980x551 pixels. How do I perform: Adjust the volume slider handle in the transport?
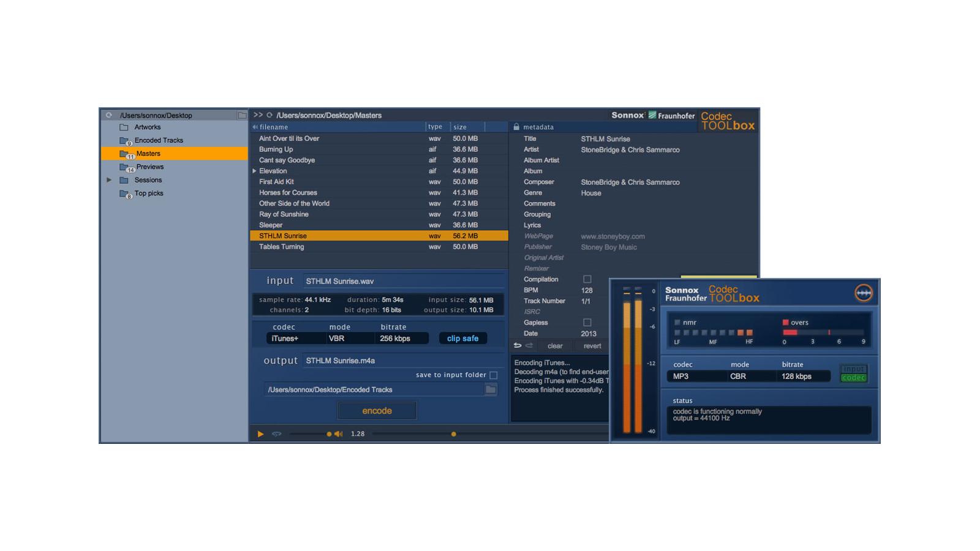coord(329,434)
